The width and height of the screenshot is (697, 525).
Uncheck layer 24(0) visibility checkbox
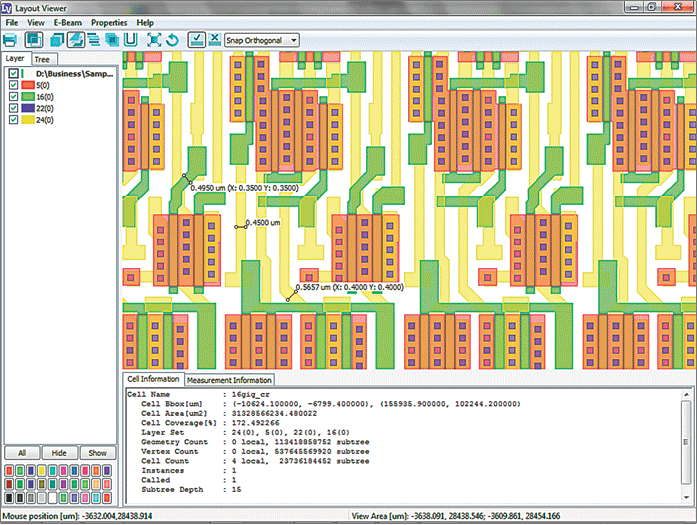[13, 120]
